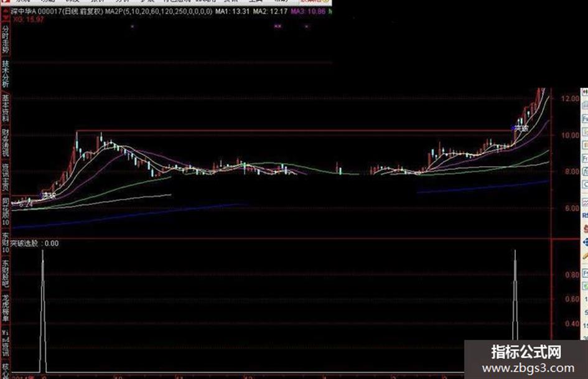This screenshot has width=588, height=379.
Task: Open the Wind资讯 sidebar tab
Action: (x=5, y=344)
